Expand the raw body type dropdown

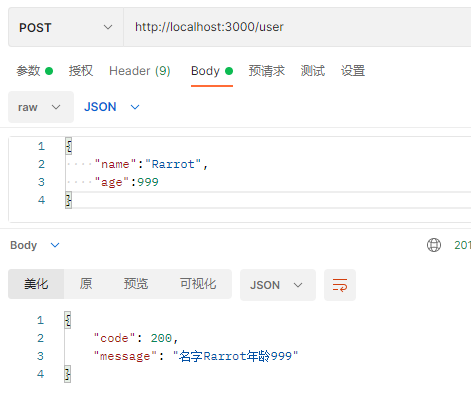pyautogui.click(x=41, y=107)
